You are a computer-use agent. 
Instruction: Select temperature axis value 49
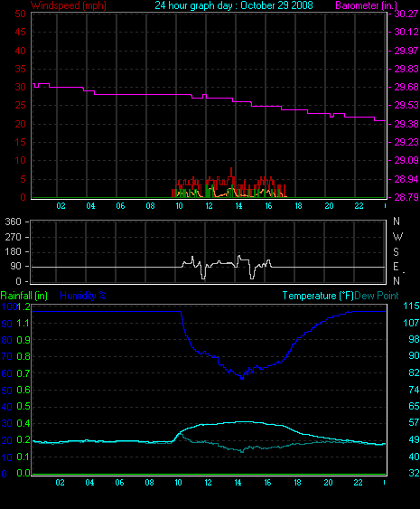(414, 440)
